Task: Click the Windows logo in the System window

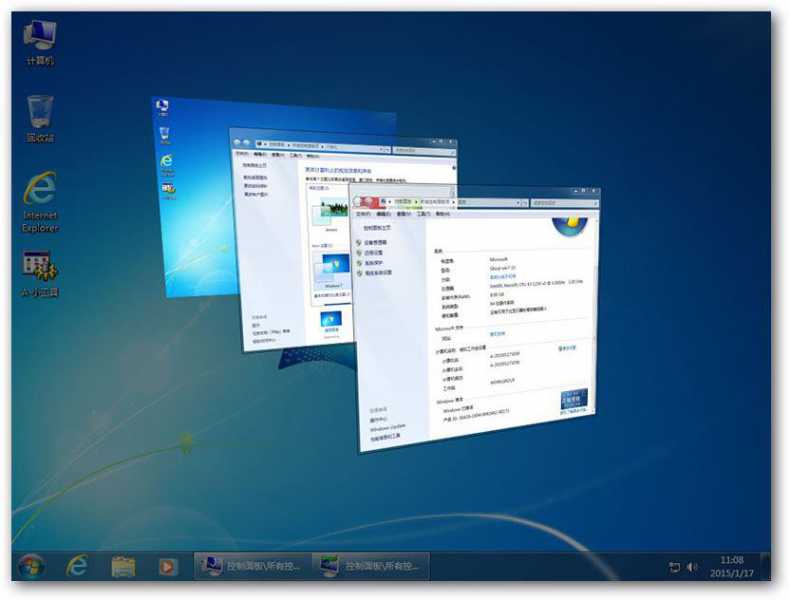Action: (570, 225)
